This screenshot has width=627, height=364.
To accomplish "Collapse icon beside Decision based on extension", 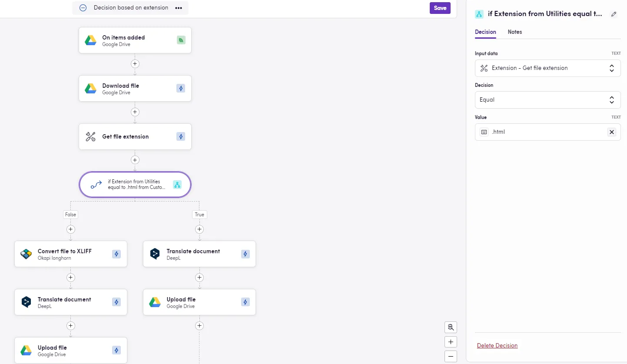I will click(83, 8).
